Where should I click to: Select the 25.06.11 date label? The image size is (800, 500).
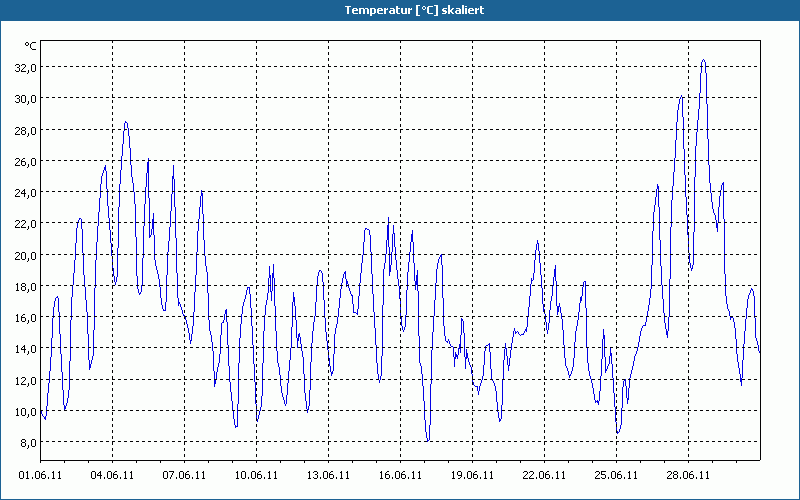tap(616, 475)
